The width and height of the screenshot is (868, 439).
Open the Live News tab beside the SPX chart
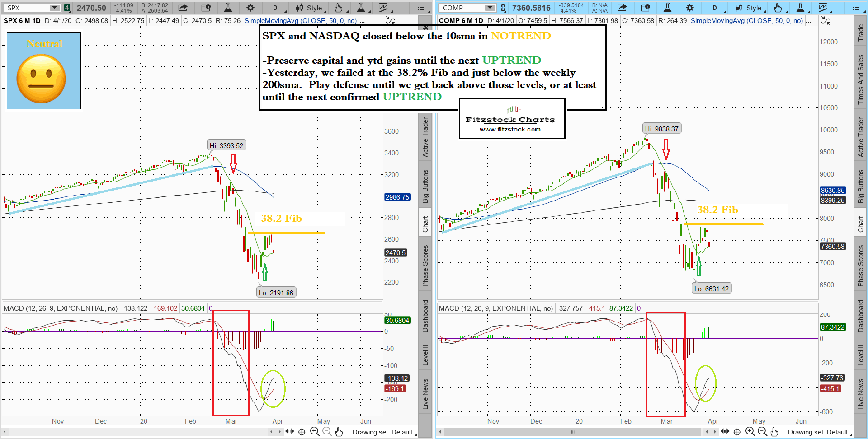(x=425, y=394)
